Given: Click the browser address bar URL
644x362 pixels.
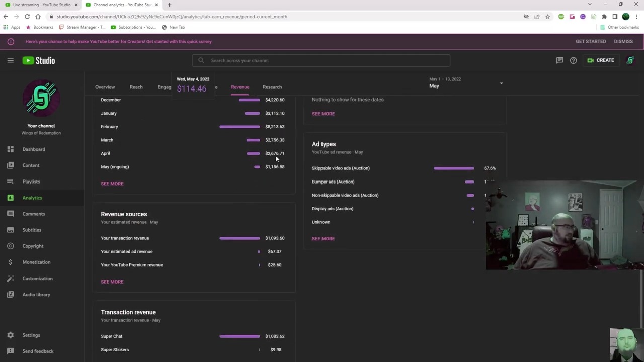Looking at the screenshot, I should click(x=172, y=17).
